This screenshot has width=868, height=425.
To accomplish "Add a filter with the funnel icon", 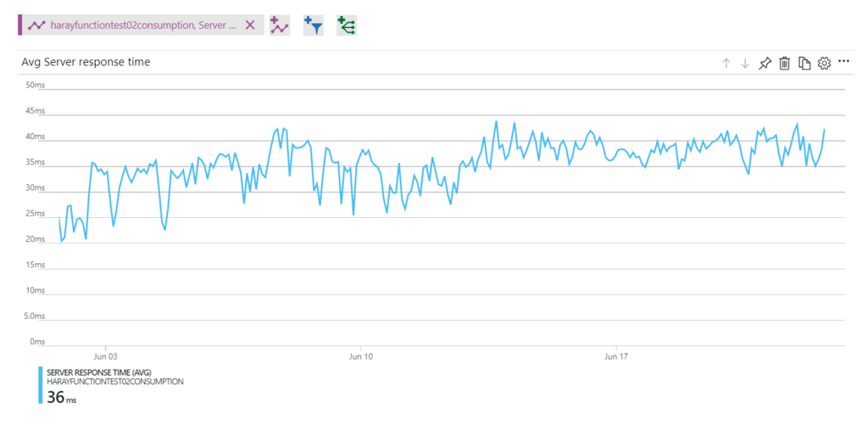I will (x=314, y=25).
